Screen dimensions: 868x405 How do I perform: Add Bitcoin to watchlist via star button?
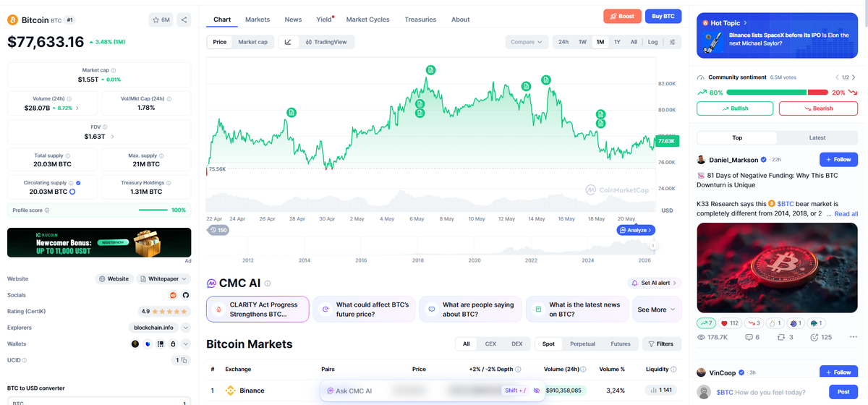[161, 20]
